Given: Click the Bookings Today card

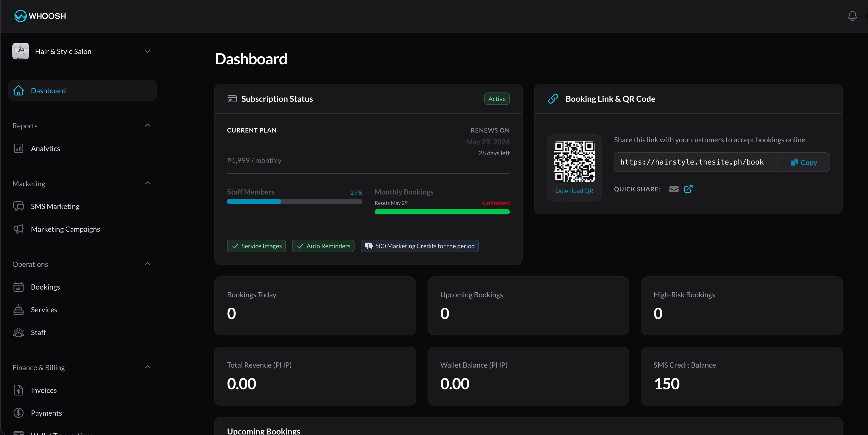Looking at the screenshot, I should [x=315, y=306].
